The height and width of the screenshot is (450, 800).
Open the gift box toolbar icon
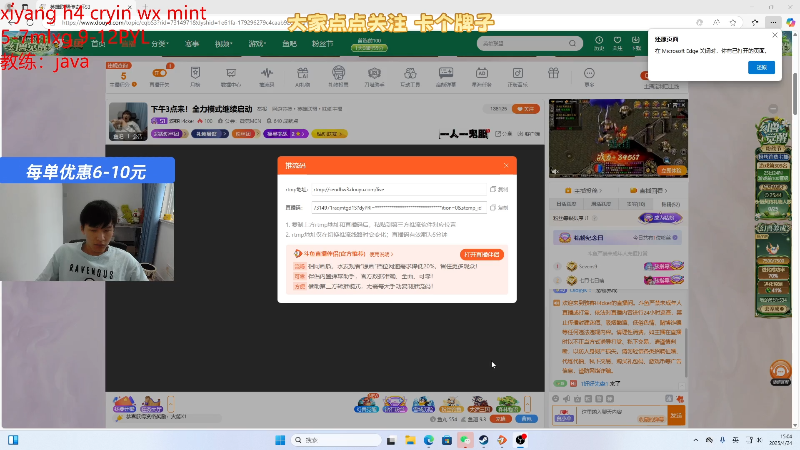(x=554, y=73)
